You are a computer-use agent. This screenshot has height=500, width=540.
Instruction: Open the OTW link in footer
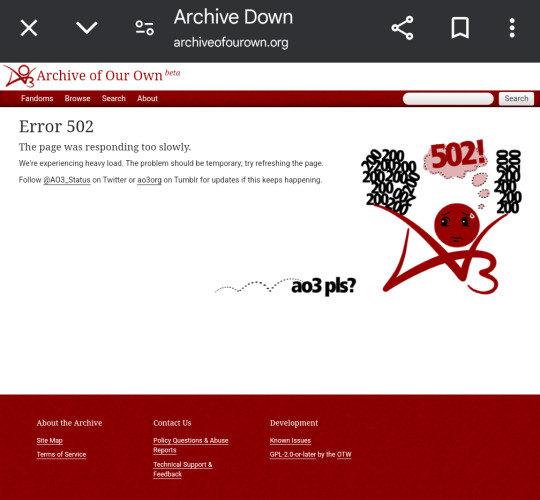click(344, 455)
